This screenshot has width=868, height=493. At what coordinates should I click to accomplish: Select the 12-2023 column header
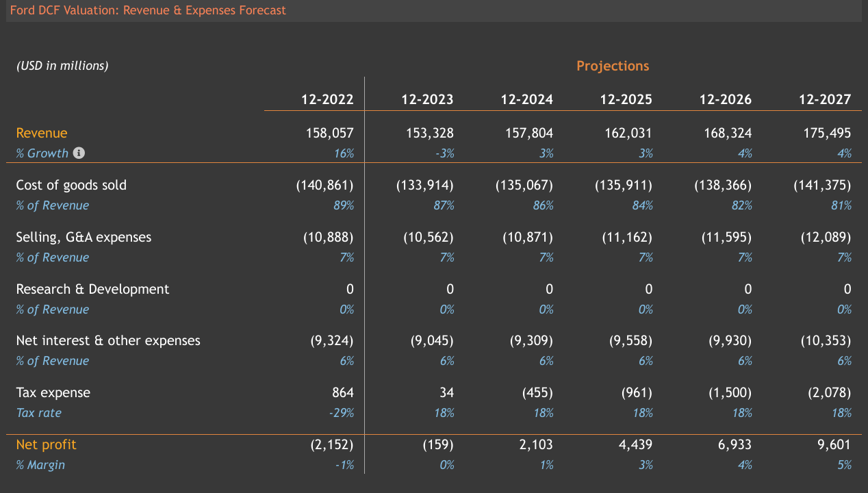pos(427,99)
